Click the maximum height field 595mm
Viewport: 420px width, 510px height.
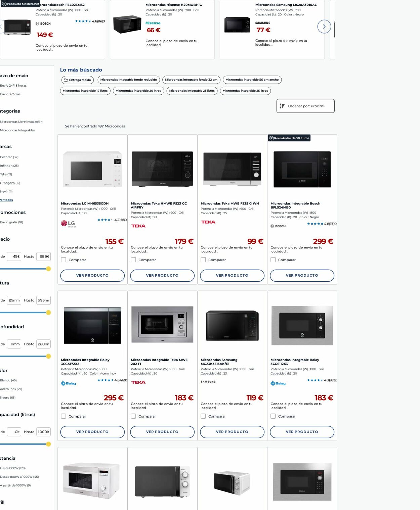pos(44,300)
